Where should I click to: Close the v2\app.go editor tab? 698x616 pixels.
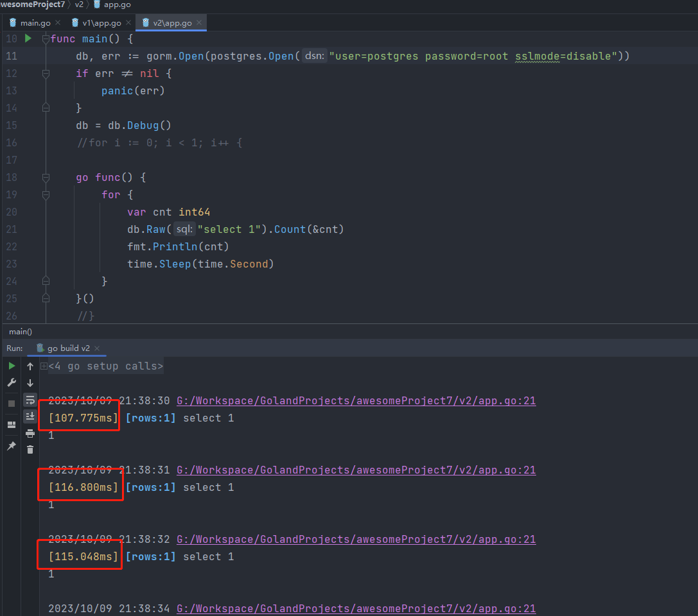pyautogui.click(x=200, y=23)
